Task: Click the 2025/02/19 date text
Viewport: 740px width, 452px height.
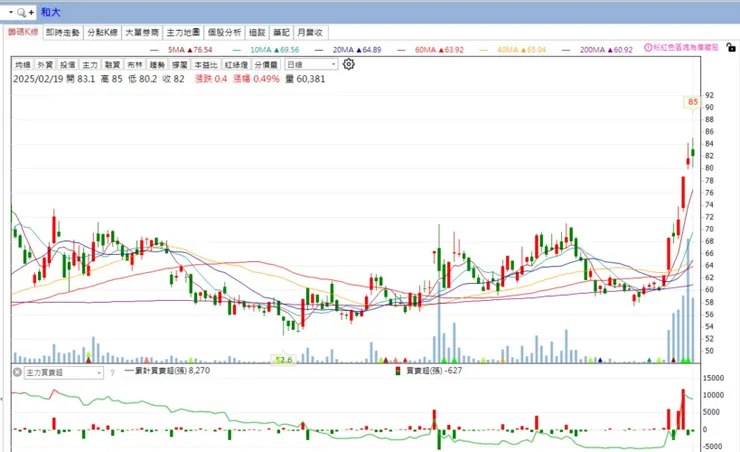Action: (x=38, y=79)
